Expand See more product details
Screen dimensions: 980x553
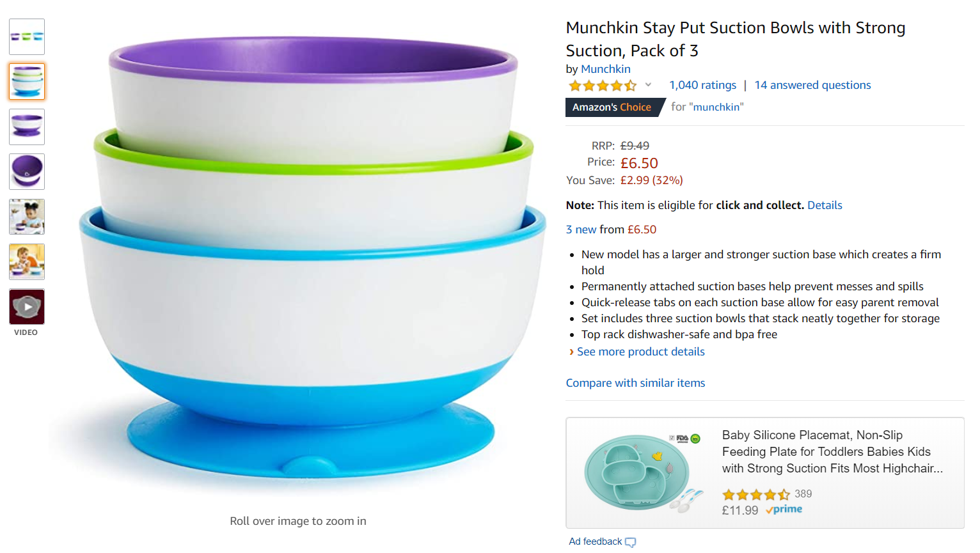pyautogui.click(x=640, y=352)
